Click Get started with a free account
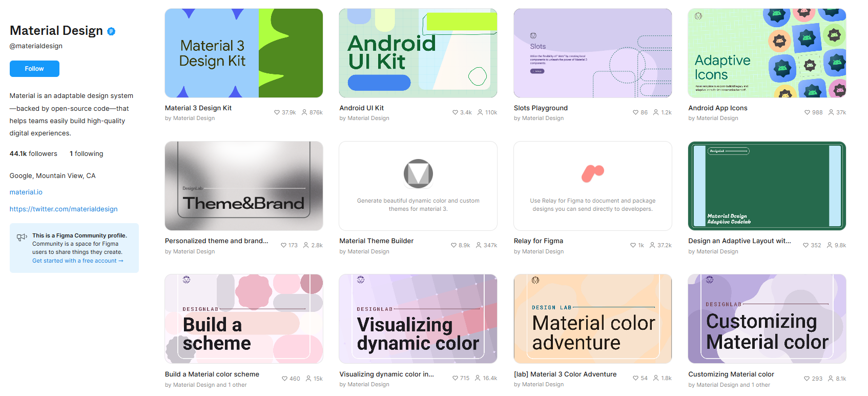The width and height of the screenshot is (868, 396). [x=77, y=261]
